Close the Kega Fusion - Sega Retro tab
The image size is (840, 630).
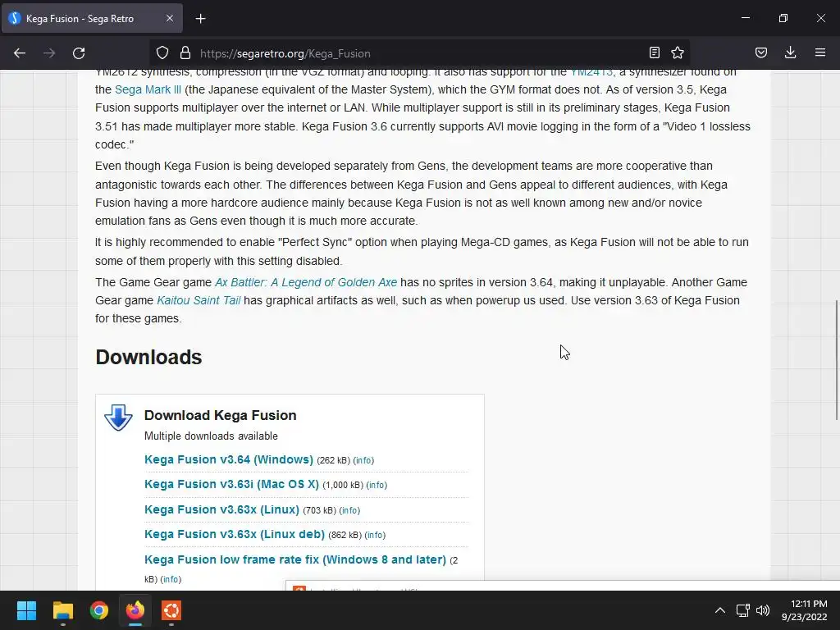pyautogui.click(x=170, y=18)
